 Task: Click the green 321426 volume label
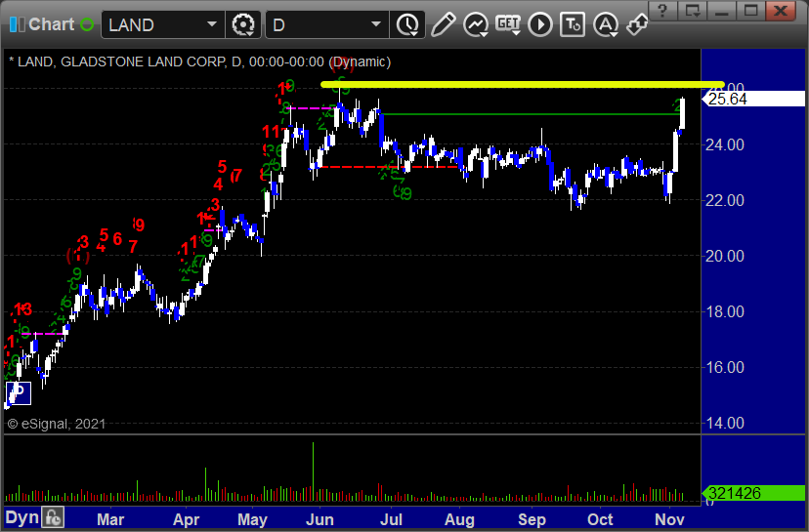point(754,493)
